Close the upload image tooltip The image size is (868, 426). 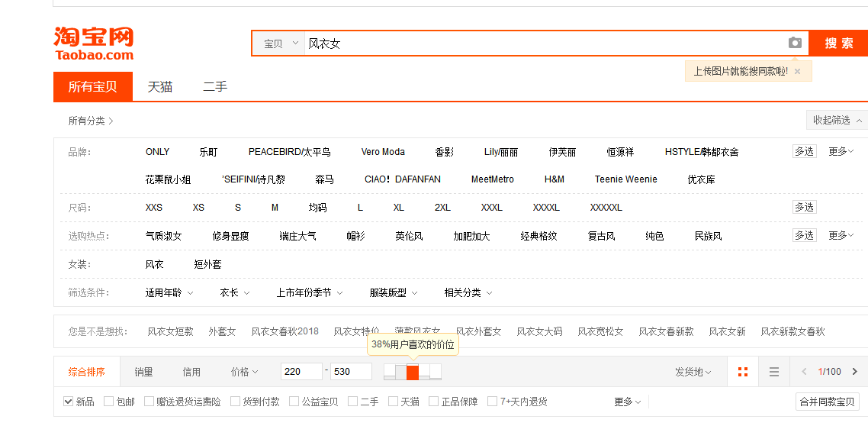pyautogui.click(x=797, y=71)
